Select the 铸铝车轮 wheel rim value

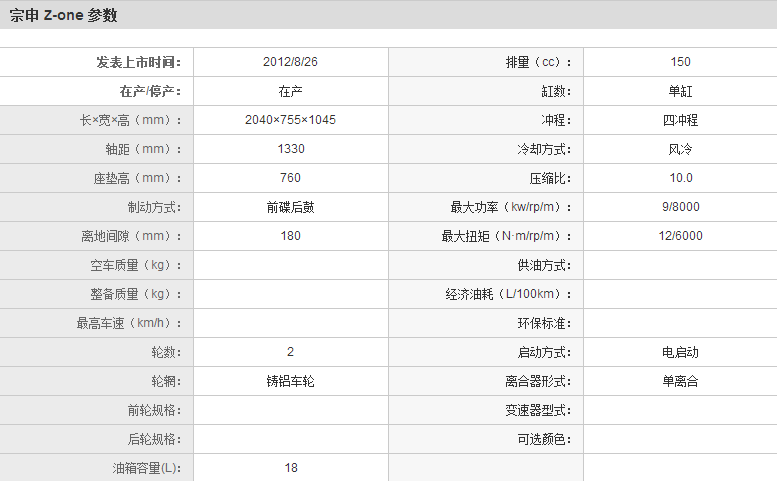(x=290, y=381)
